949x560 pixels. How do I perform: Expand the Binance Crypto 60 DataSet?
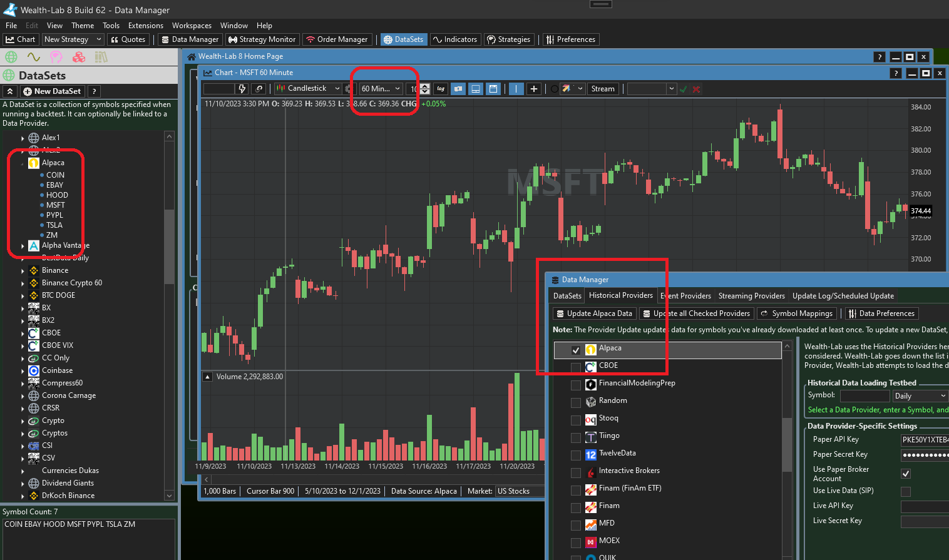tap(23, 282)
